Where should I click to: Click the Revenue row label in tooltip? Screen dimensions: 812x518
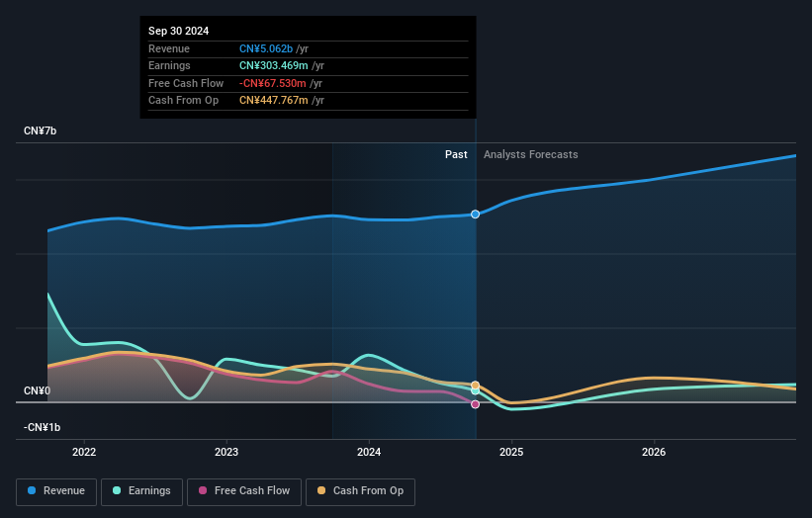click(169, 48)
